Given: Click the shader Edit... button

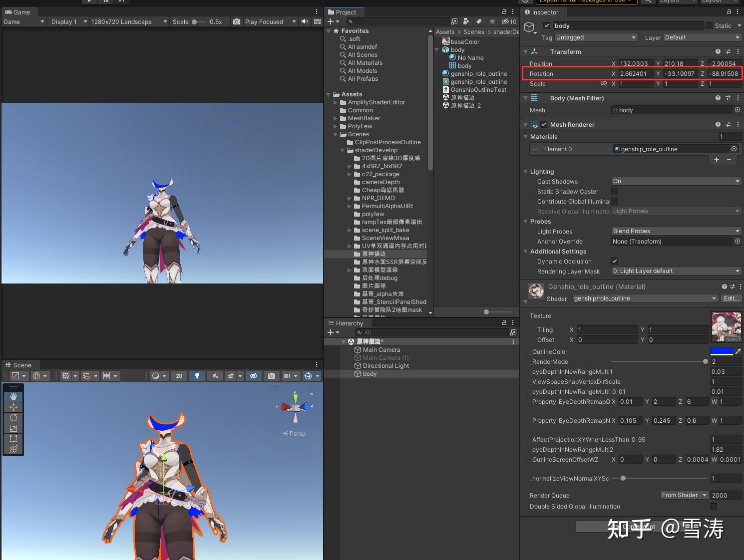Looking at the screenshot, I should click(x=731, y=298).
